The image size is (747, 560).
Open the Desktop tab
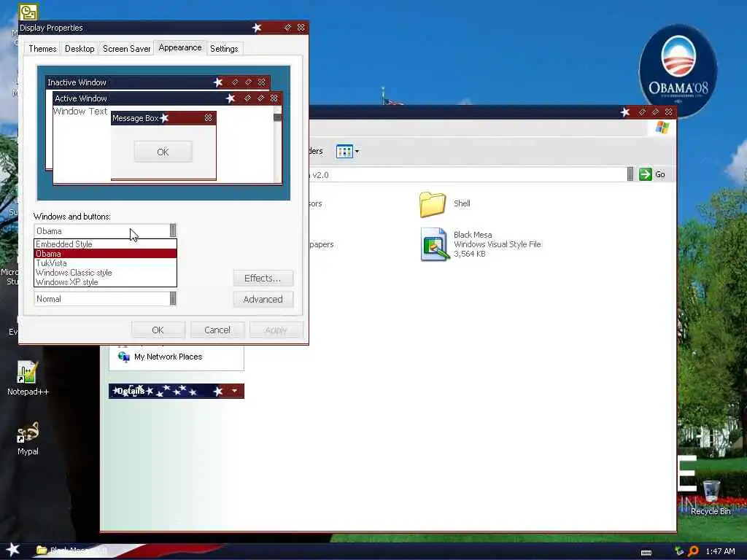point(80,49)
